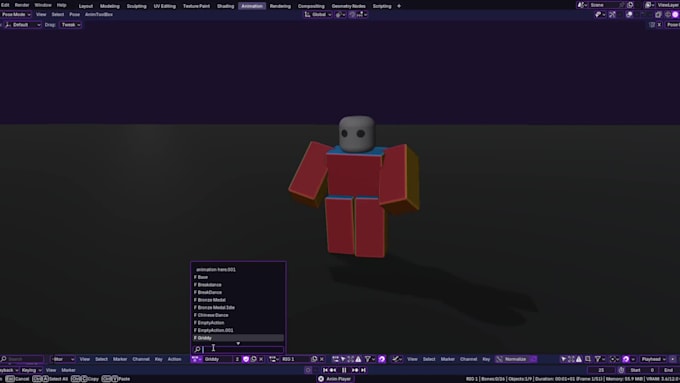The image size is (680, 383).
Task: Jump to the start frame
Action: click(x=325, y=370)
